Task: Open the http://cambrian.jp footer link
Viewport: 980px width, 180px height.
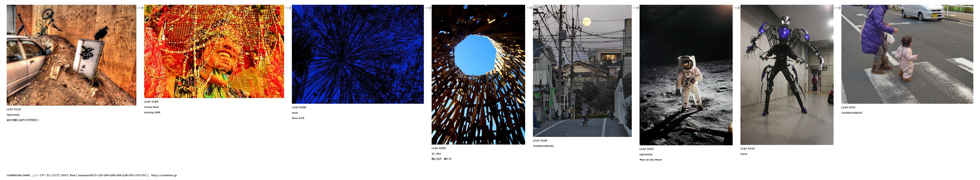Action: point(164,175)
